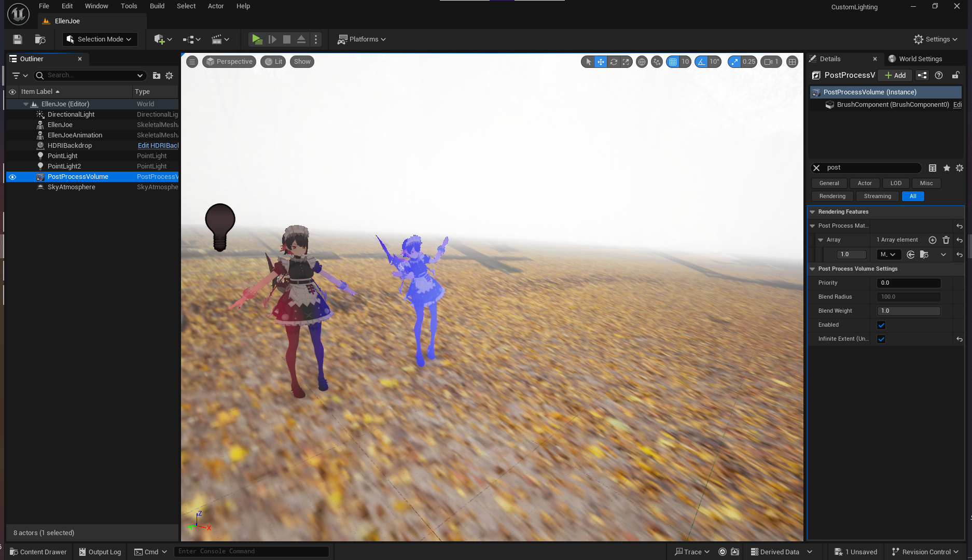972x560 pixels.
Task: Remove all array elements with the trash icon
Action: [946, 240]
